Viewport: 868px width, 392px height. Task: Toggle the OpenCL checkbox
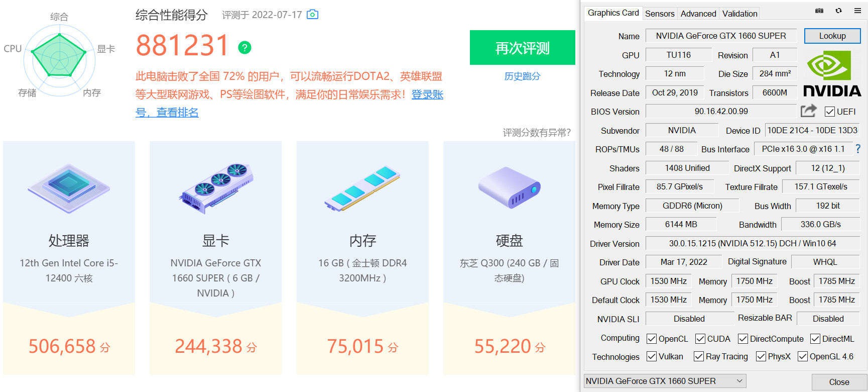[x=652, y=339]
